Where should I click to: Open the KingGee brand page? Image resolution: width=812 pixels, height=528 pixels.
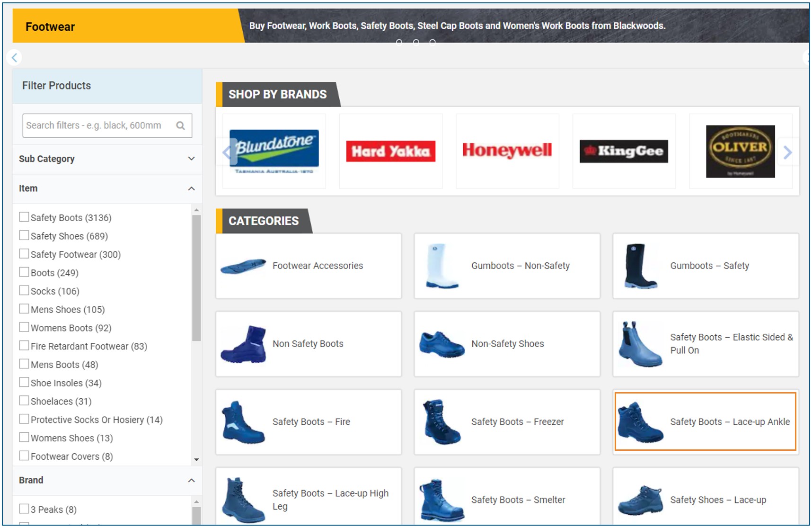tap(623, 151)
